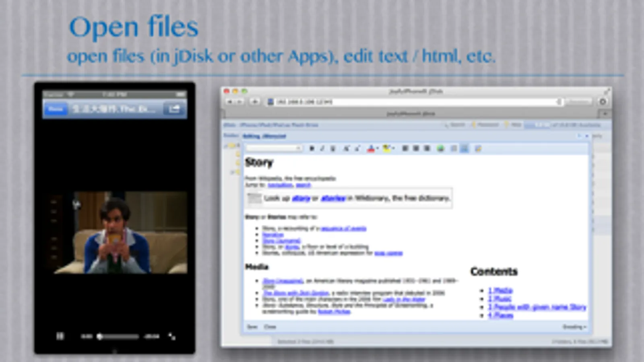Click the browser address bar
The image size is (644, 362).
[x=415, y=102]
